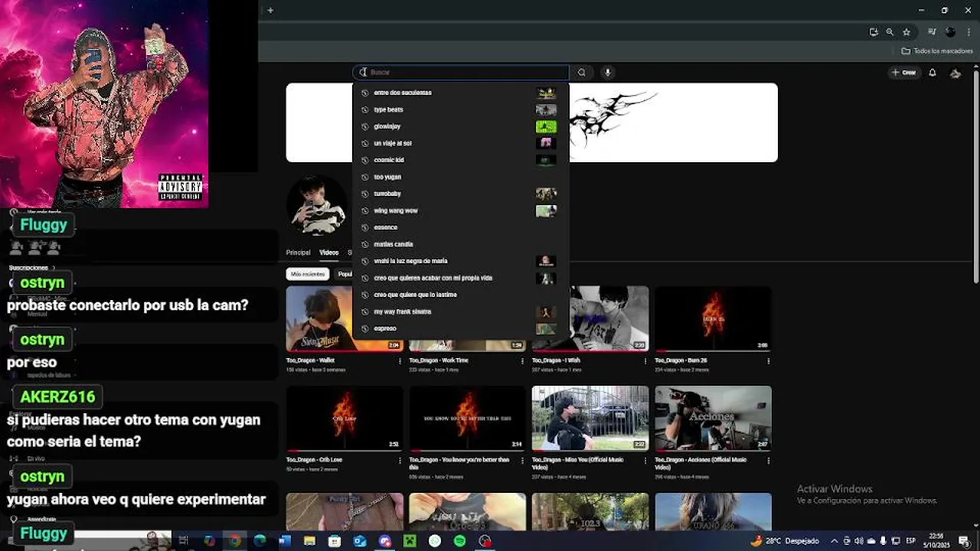Open File Explorer from the taskbar
The height and width of the screenshot is (551, 980).
(309, 541)
